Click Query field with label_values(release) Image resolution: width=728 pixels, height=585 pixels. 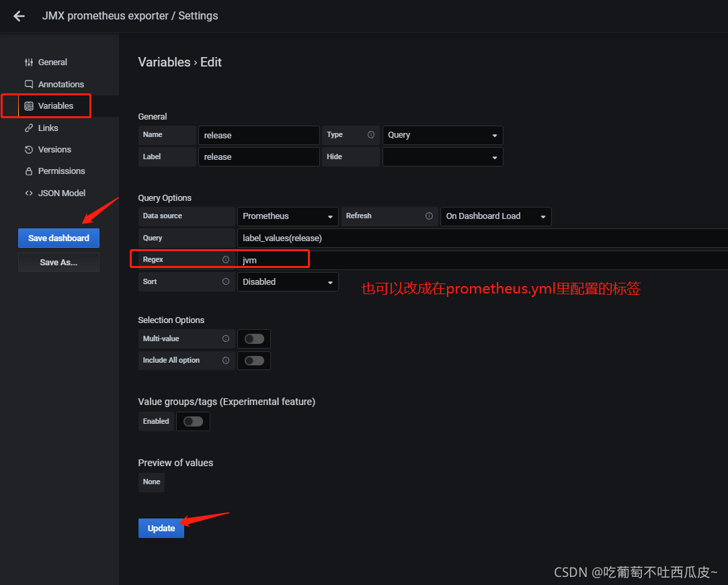pos(483,238)
